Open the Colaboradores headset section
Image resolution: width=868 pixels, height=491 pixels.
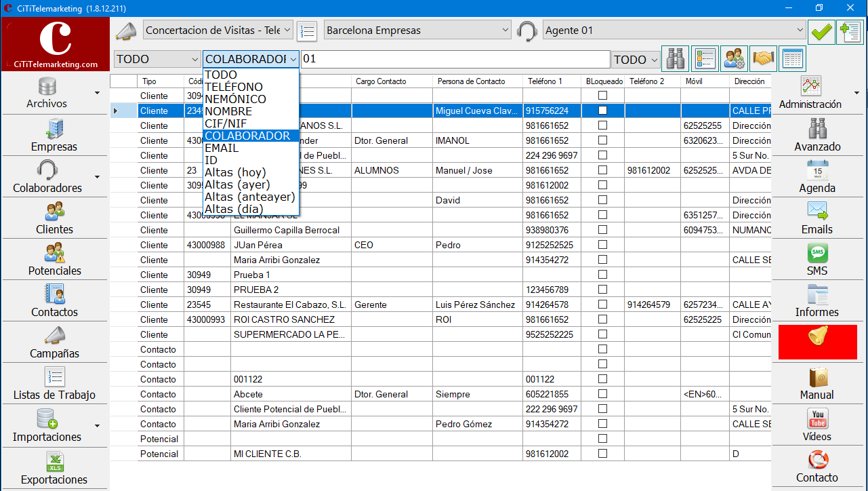47,176
